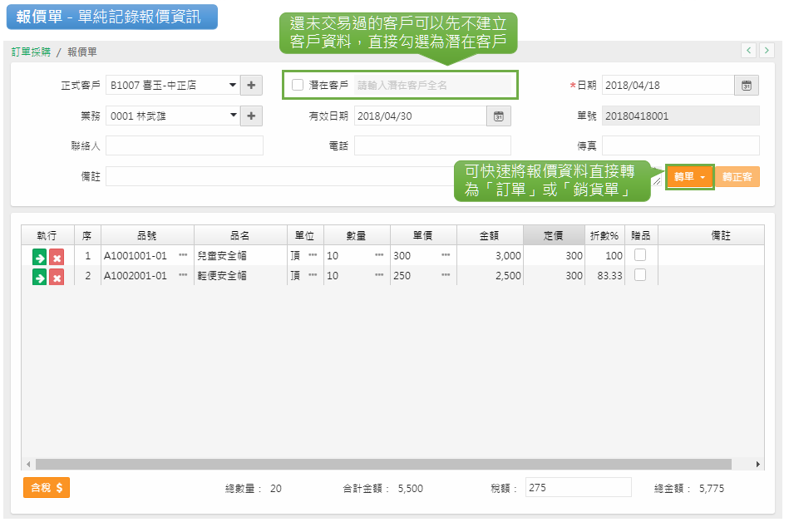Viewport: 789px width, 532px height.
Task: Go to 訂單採購 breadcrumb link
Action: coord(31,52)
